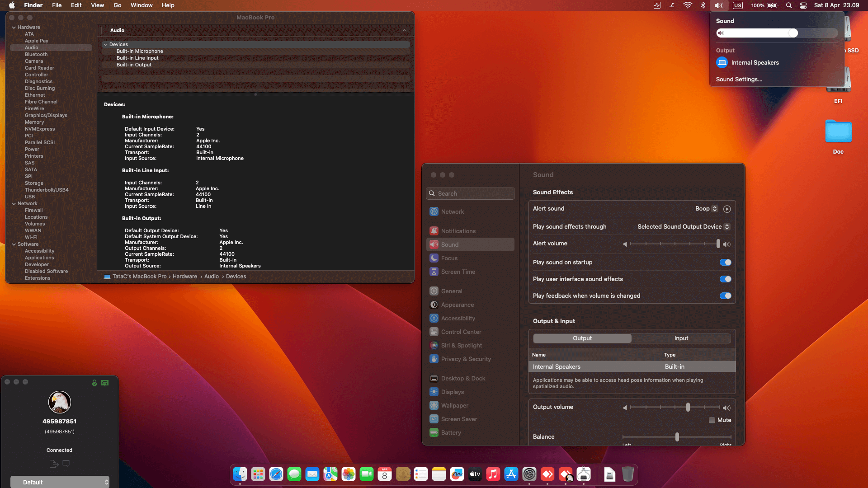868x488 pixels.
Task: Open Control Center in the System Settings sidebar
Action: click(x=470, y=332)
